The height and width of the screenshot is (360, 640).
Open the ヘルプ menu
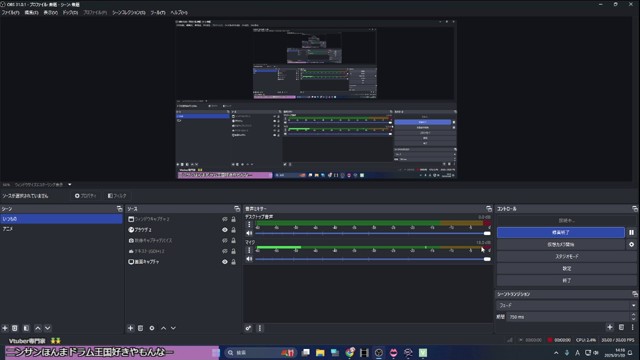[179, 13]
